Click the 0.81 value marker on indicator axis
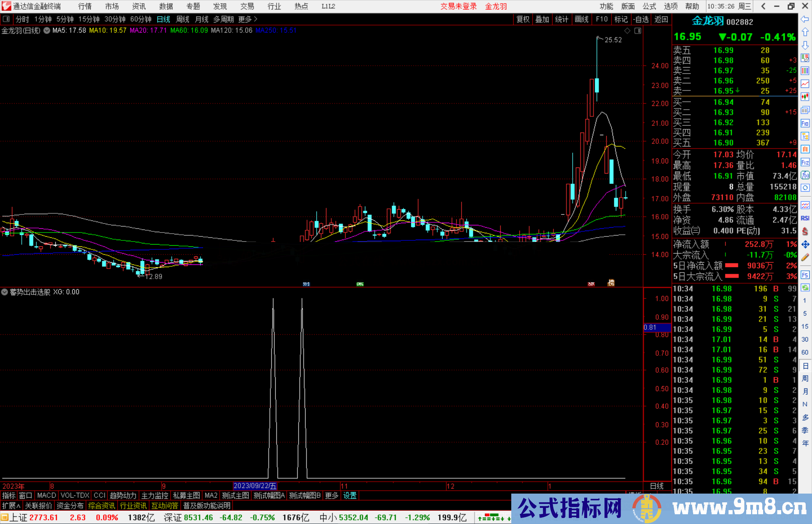This screenshot has height=524, width=812. 657,328
